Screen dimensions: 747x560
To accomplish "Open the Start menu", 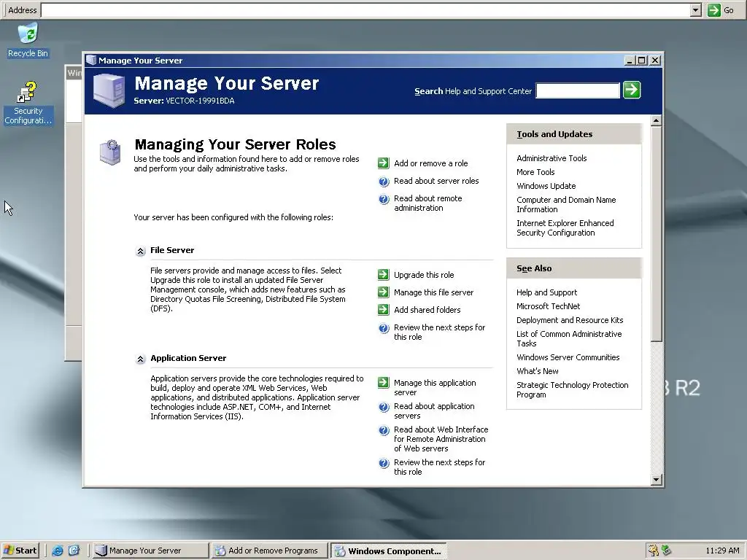I will click(20, 551).
